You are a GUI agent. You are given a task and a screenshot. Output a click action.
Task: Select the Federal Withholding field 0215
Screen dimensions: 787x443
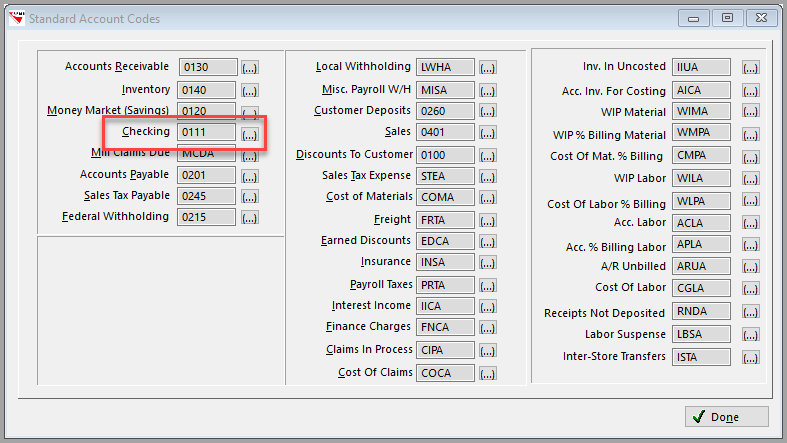[206, 217]
